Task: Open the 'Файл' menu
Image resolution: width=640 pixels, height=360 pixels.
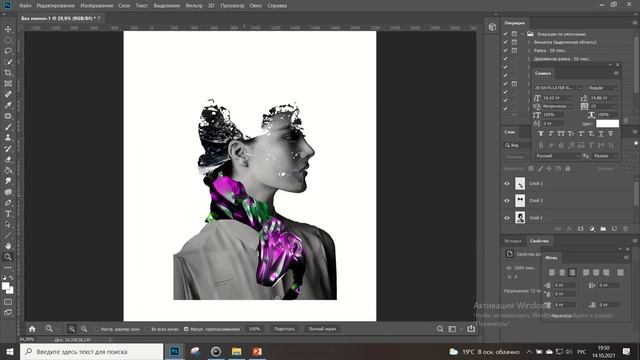Action: [x=25, y=6]
